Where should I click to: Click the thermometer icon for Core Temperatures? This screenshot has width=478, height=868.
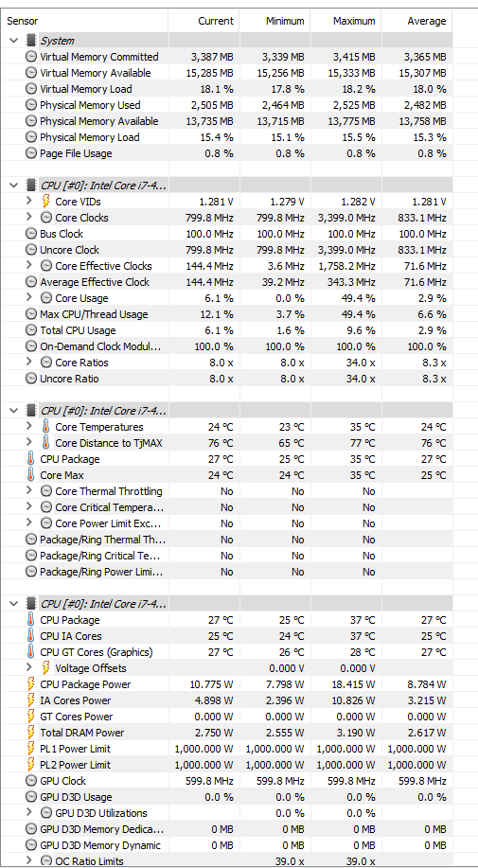tap(46, 427)
